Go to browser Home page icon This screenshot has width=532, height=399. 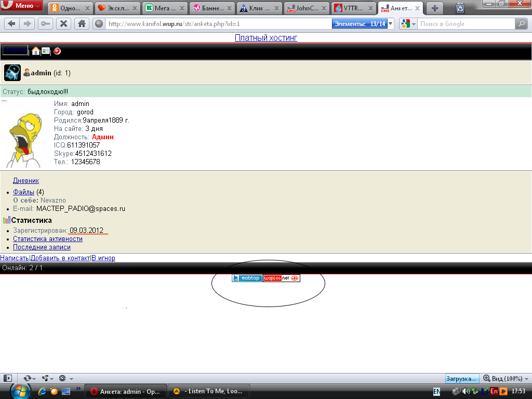coord(81,23)
